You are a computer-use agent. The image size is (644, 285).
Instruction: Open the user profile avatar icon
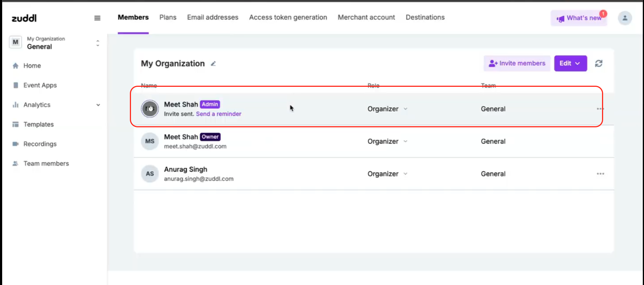point(625,18)
